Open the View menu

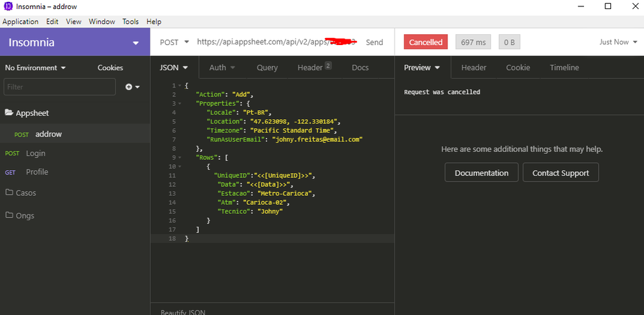pos(73,22)
